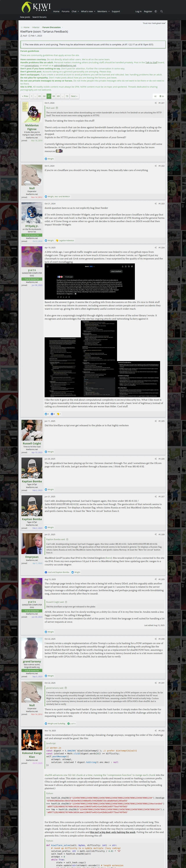Jump to quoted grand larsony post arrow
186x868 pixels.
point(65,688)
